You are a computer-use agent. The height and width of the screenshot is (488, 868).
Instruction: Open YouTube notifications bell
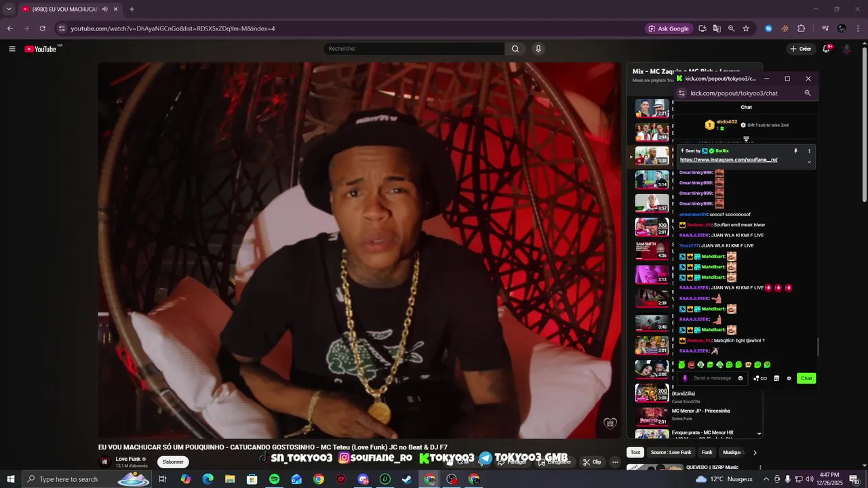(826, 49)
